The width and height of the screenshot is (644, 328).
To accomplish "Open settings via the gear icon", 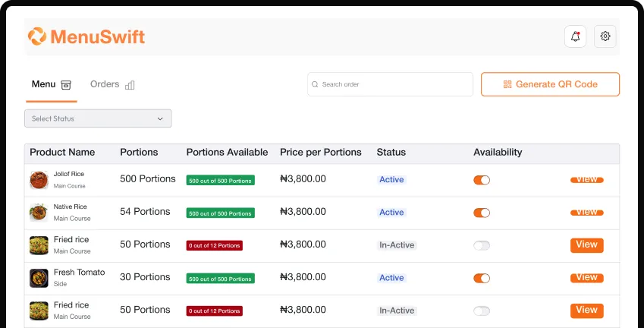I will (x=605, y=36).
